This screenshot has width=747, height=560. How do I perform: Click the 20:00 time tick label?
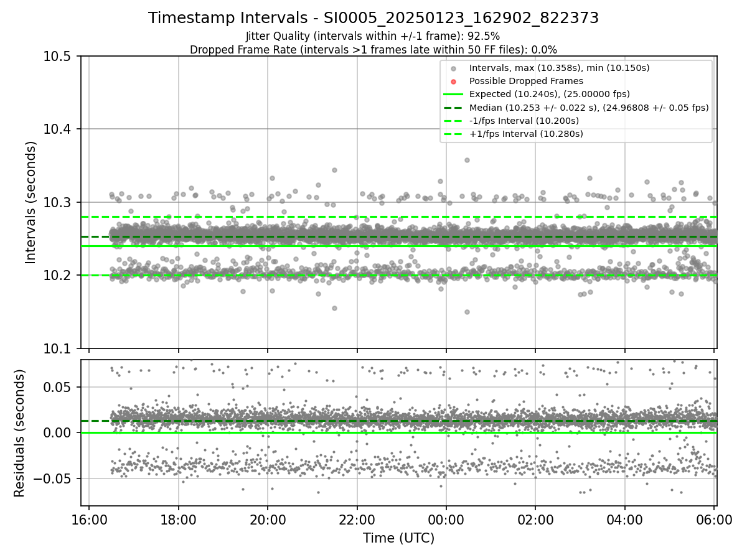[x=268, y=520]
